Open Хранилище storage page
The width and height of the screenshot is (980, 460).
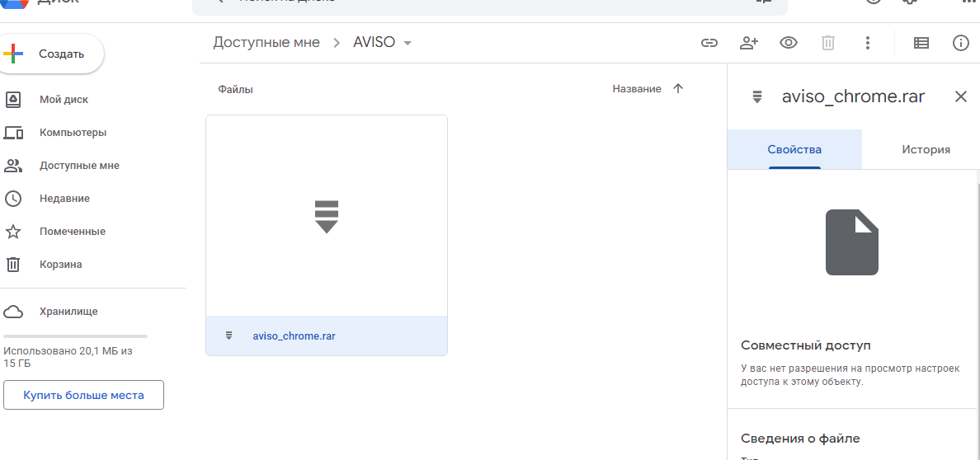[x=68, y=312]
